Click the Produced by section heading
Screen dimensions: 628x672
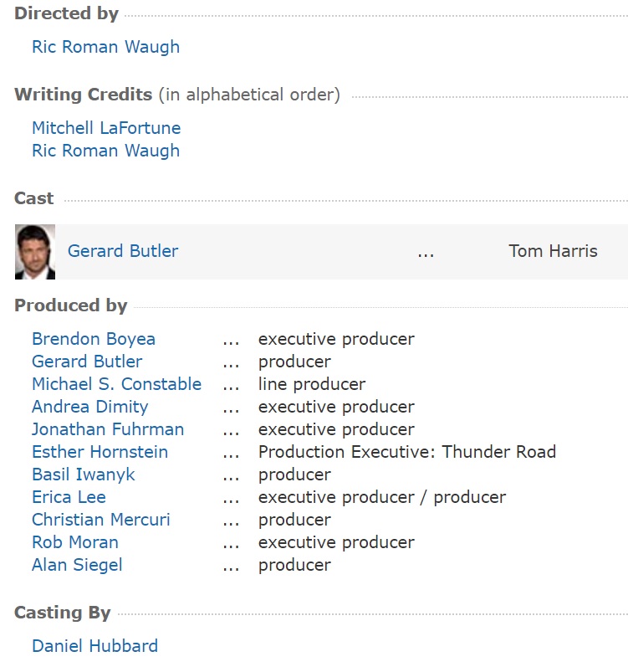tap(71, 305)
